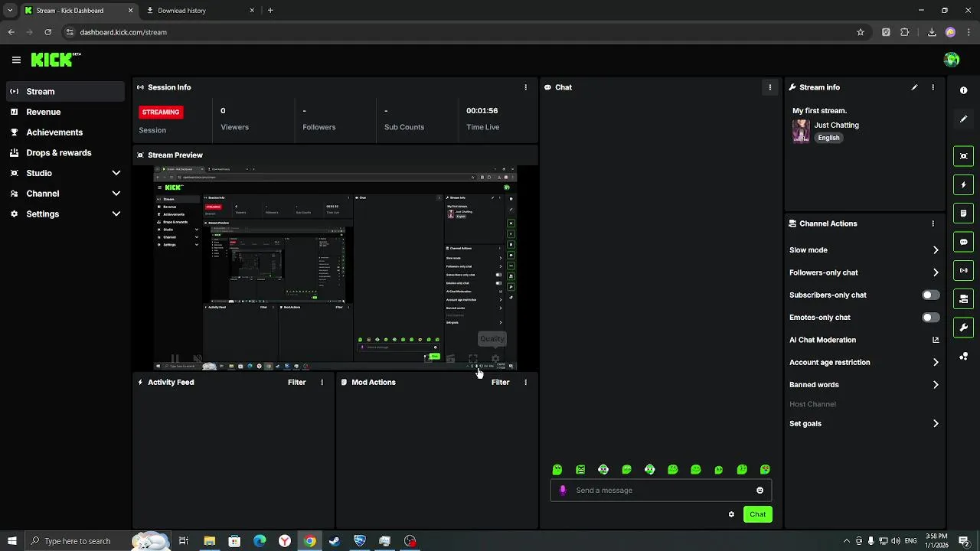Click the red STREAMING status badge
980x551 pixels.
[161, 112]
